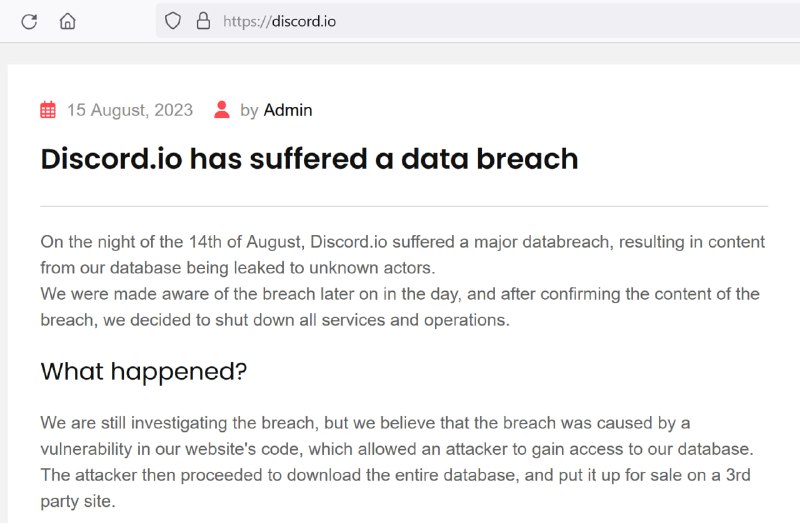Click the red author person icon
The image size is (800, 523).
click(222, 110)
